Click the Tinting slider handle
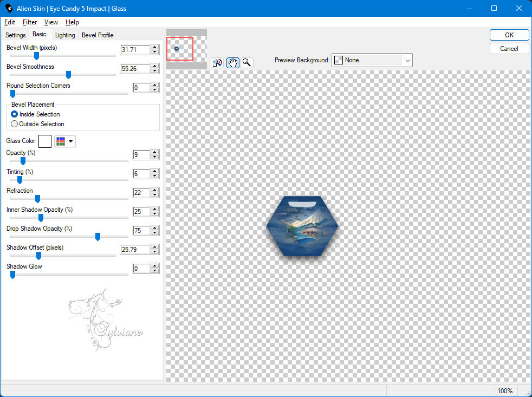The width and height of the screenshot is (532, 397). (20, 180)
